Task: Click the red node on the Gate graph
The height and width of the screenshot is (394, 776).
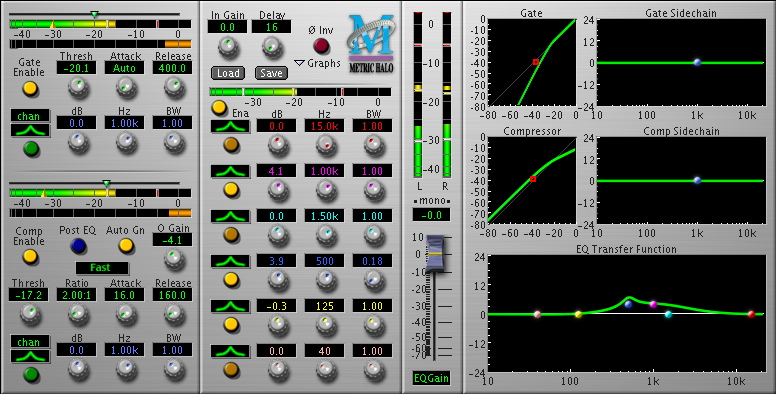Action: pos(536,62)
